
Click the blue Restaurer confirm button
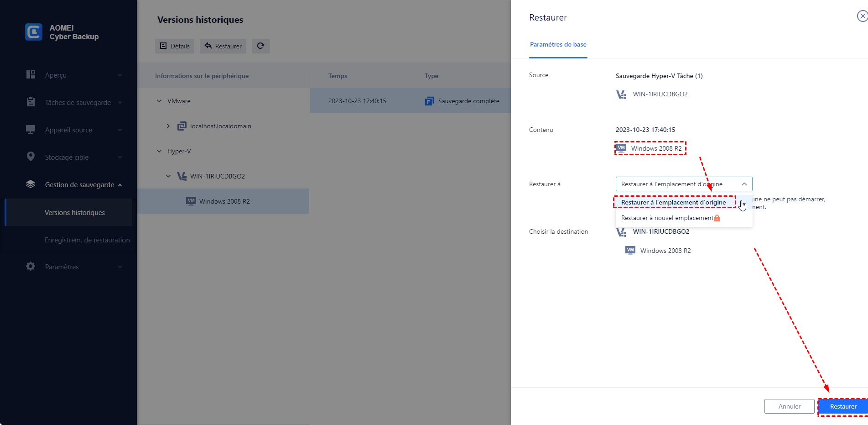coord(843,406)
